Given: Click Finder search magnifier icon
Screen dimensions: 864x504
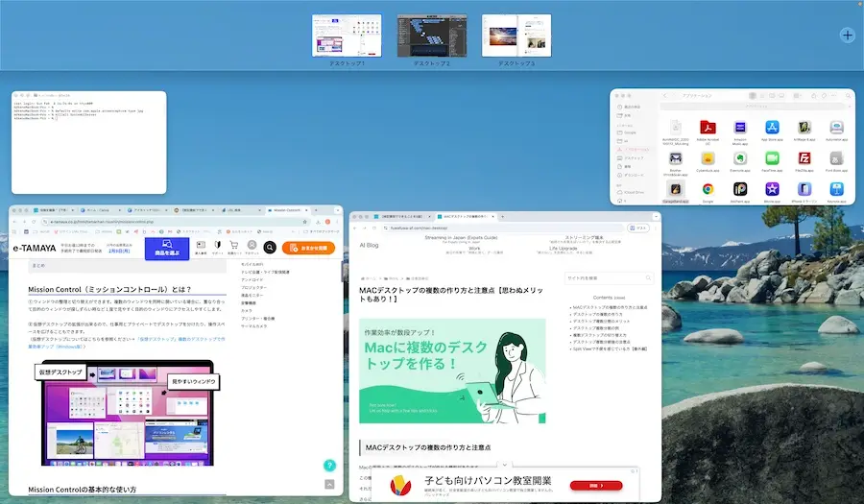Looking at the screenshot, I should [848, 96].
